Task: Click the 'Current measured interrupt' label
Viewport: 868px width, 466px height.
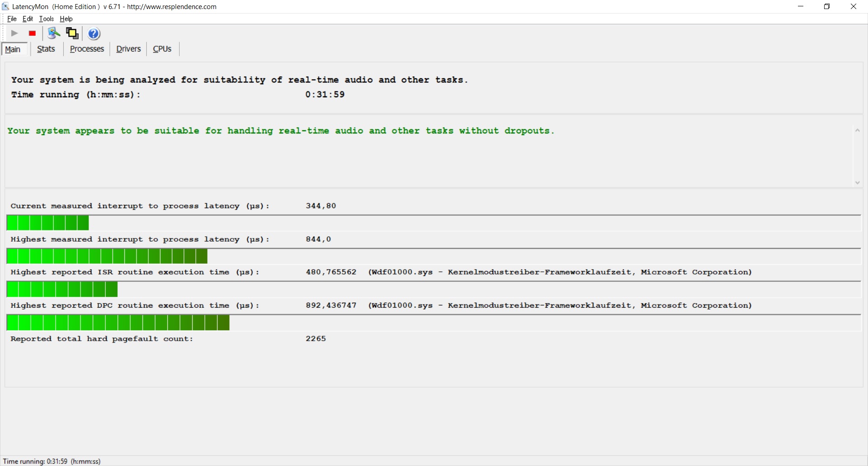Action: (x=140, y=206)
